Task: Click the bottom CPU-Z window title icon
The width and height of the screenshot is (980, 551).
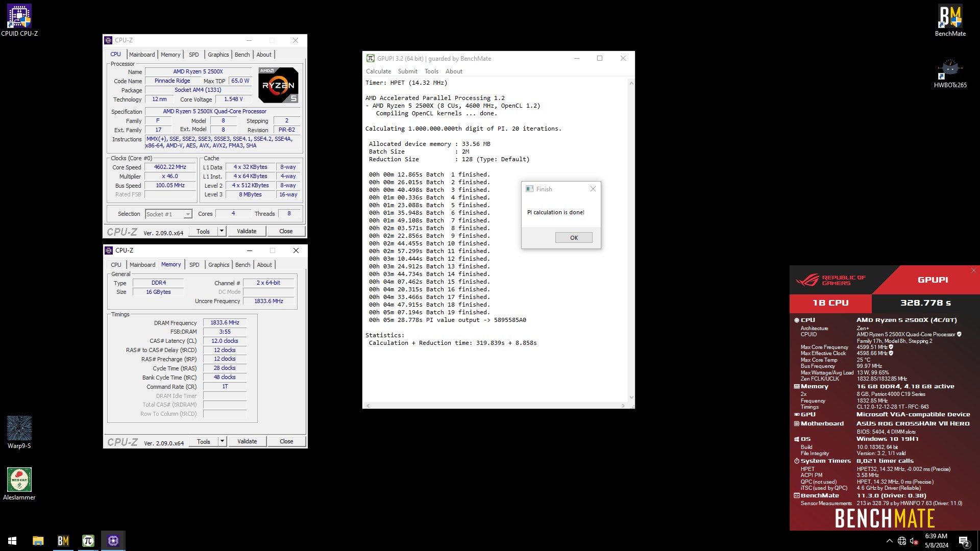Action: [108, 251]
